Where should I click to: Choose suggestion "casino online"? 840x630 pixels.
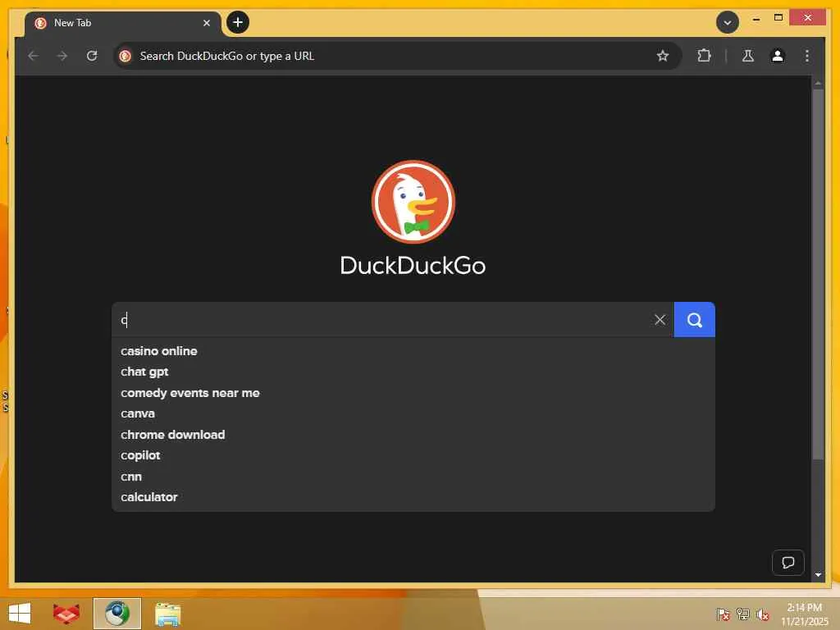point(413,351)
